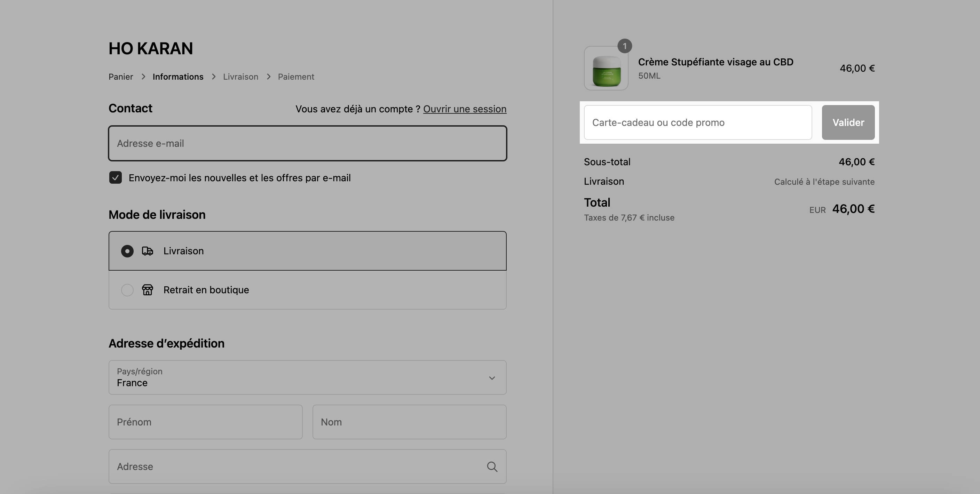Image resolution: width=980 pixels, height=494 pixels.
Task: Click the chevron after Panier breadcrumb
Action: coord(143,77)
